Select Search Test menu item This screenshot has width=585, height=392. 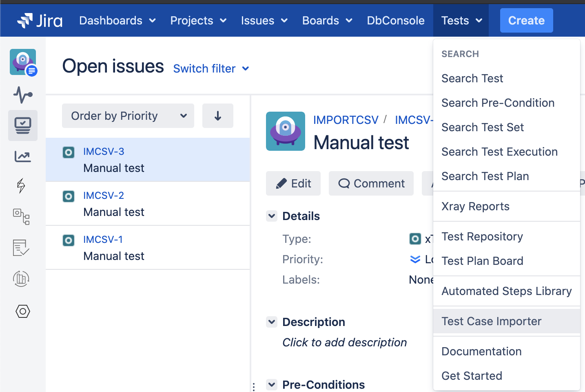[507, 78]
